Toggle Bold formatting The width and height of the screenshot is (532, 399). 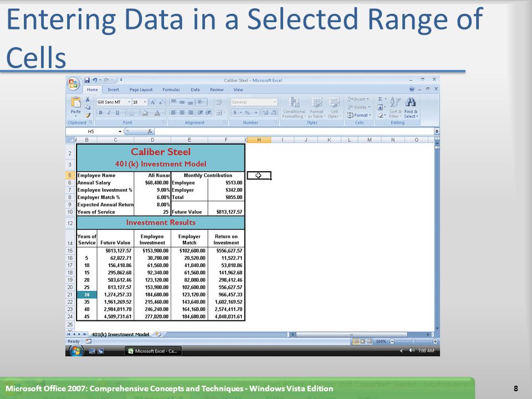[100, 112]
